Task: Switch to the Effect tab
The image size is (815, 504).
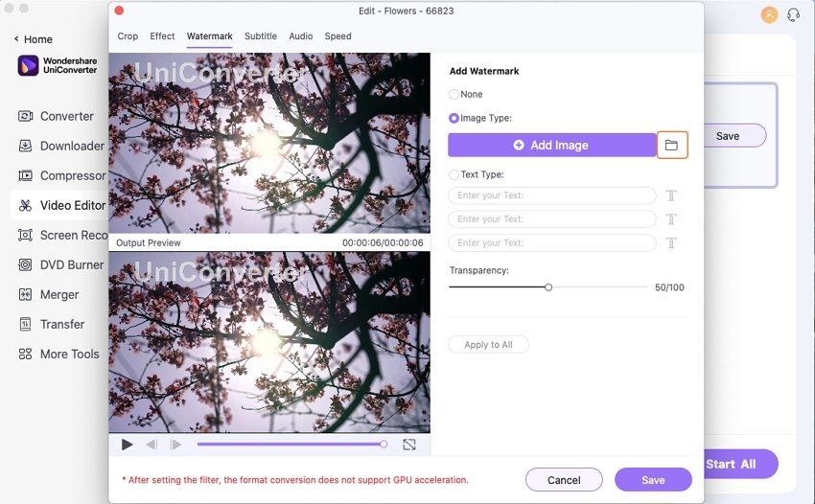Action: (x=162, y=35)
